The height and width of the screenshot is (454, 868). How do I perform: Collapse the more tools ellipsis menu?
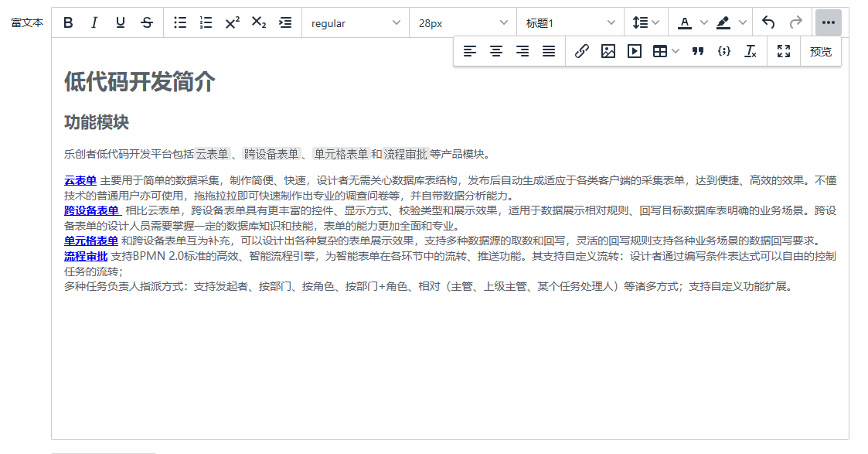[829, 23]
